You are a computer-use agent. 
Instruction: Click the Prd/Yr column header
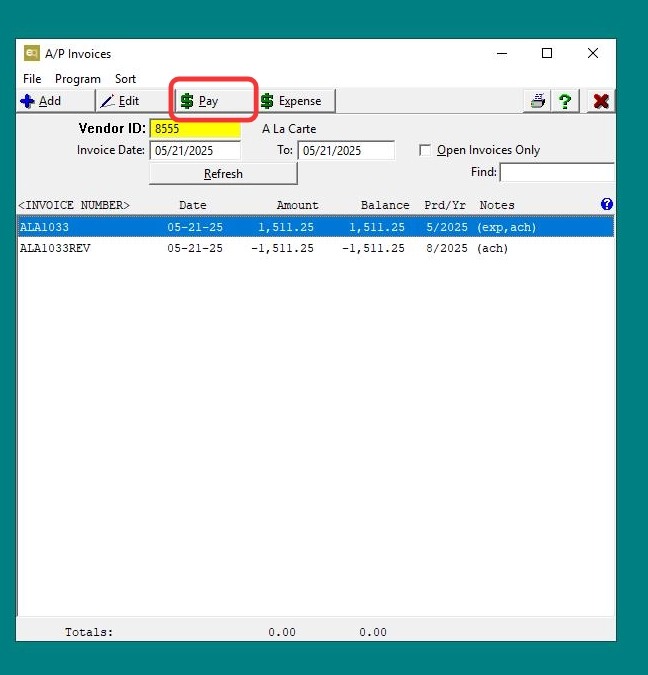coord(445,205)
